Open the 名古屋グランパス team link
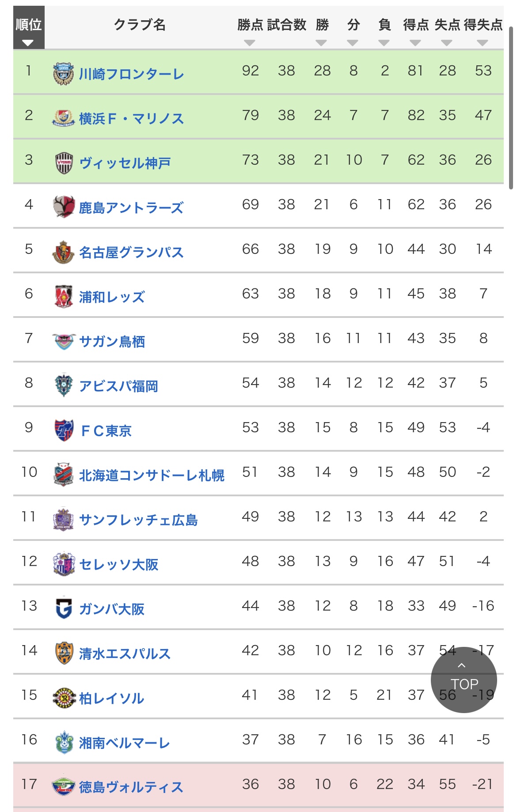 click(131, 252)
